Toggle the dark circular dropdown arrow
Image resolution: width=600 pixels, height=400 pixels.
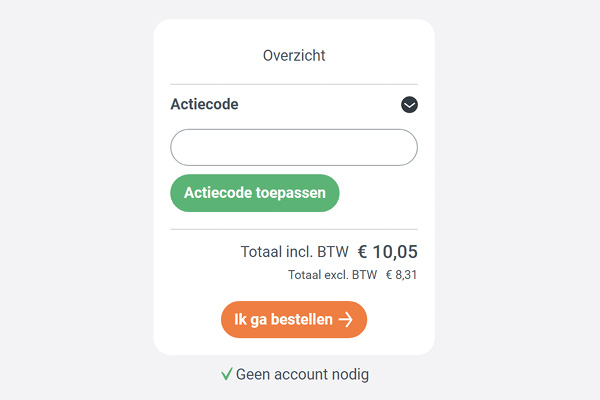coord(409,104)
